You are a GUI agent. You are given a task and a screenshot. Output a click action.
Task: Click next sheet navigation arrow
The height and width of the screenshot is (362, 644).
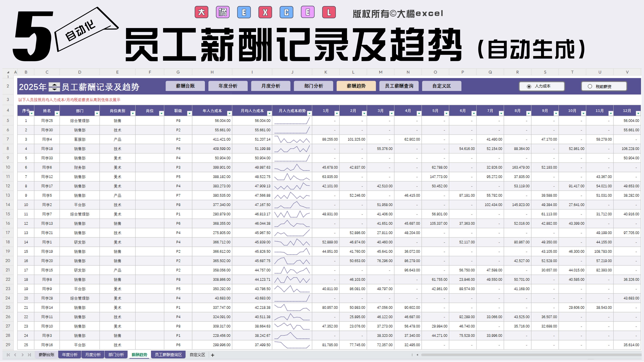pyautogui.click(x=23, y=355)
